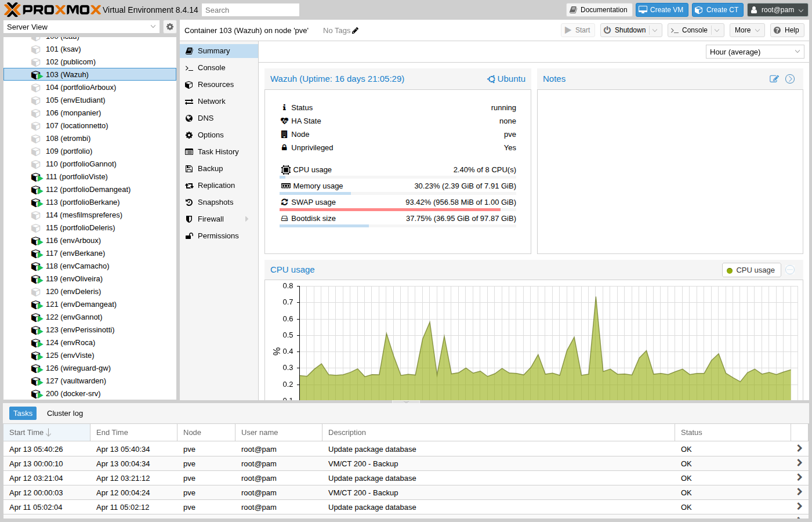The height and width of the screenshot is (522, 812).
Task: Open the Resources section
Action: pyautogui.click(x=219, y=85)
